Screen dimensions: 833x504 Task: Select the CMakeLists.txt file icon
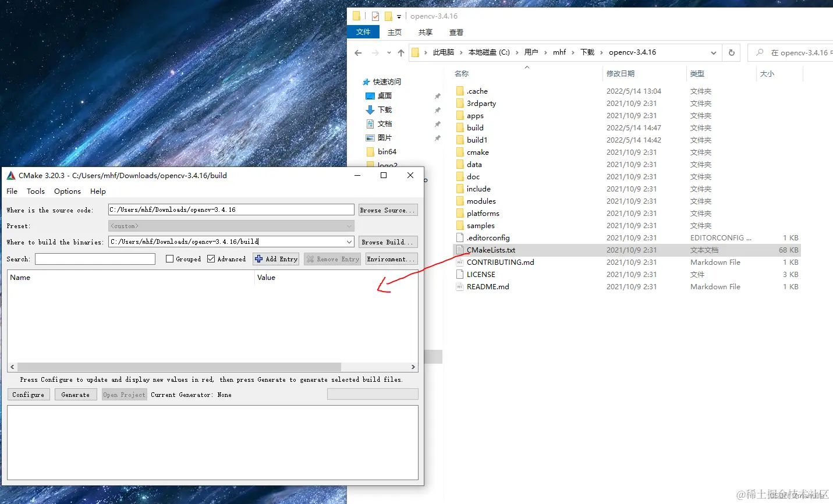pyautogui.click(x=460, y=250)
